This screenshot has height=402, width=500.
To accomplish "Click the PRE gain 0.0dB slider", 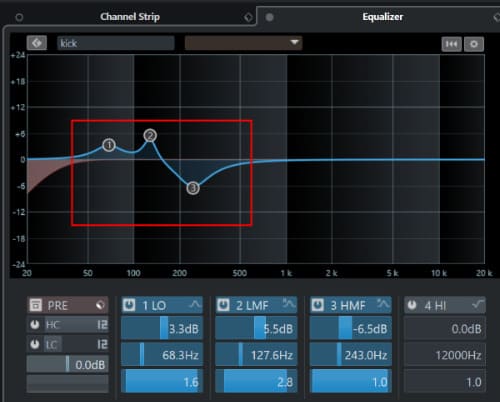I will coord(68,364).
